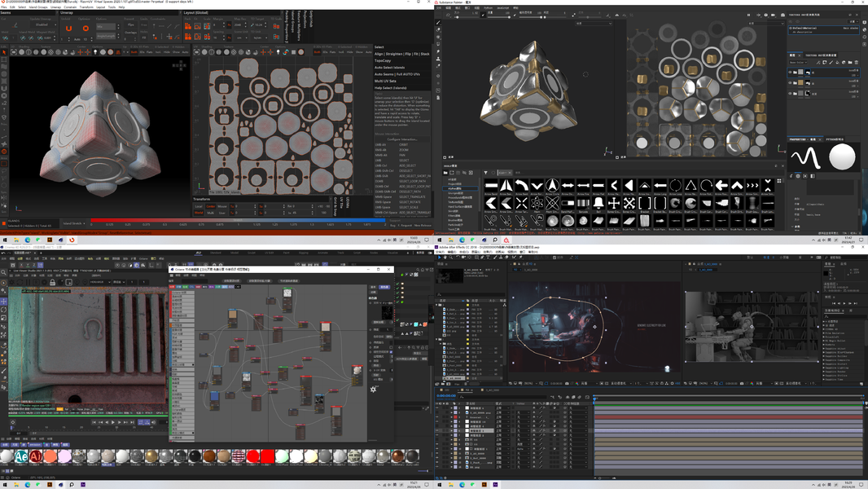Click the shelf filter funnel icon
Screen dimensions: 868x489
tap(485, 173)
